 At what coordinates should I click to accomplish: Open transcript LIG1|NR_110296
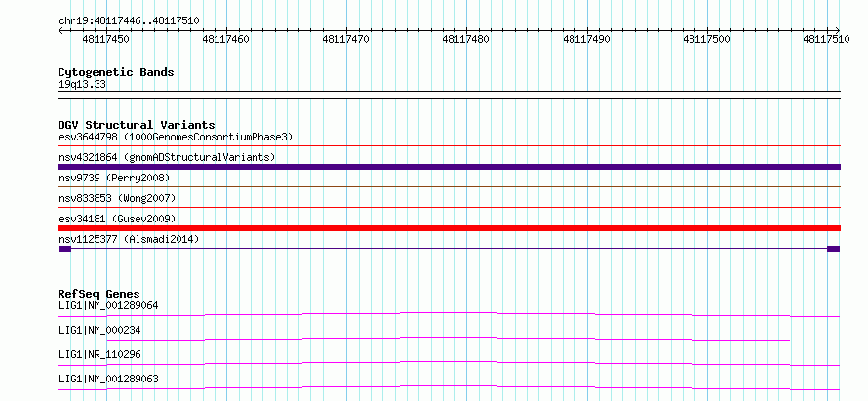pos(99,354)
